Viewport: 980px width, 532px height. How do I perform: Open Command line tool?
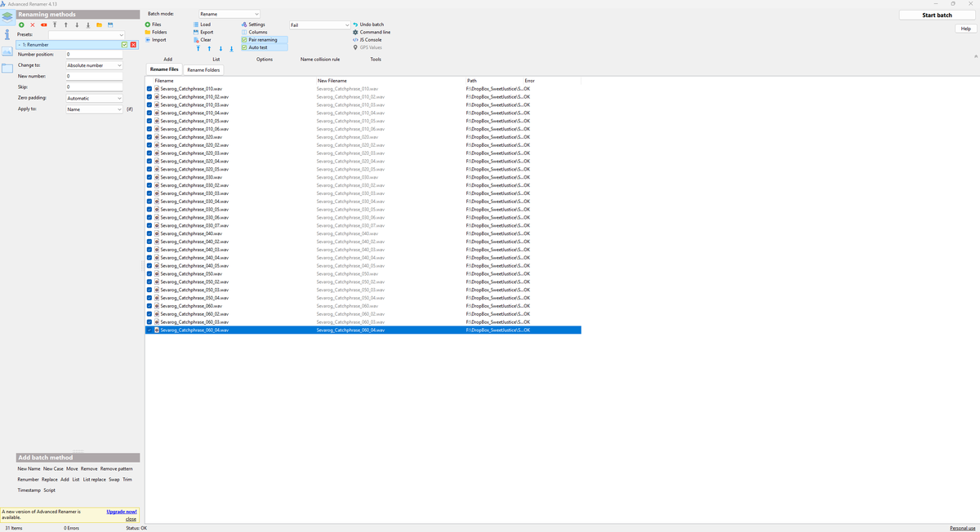coord(371,32)
